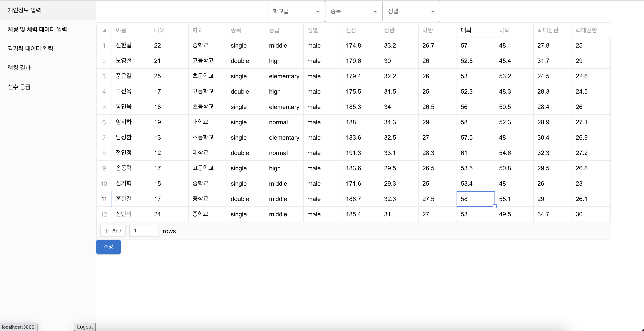Screen dimensions: 644x331
Task: Go to 랭킹 결과 menu item
Action: [x=19, y=68]
